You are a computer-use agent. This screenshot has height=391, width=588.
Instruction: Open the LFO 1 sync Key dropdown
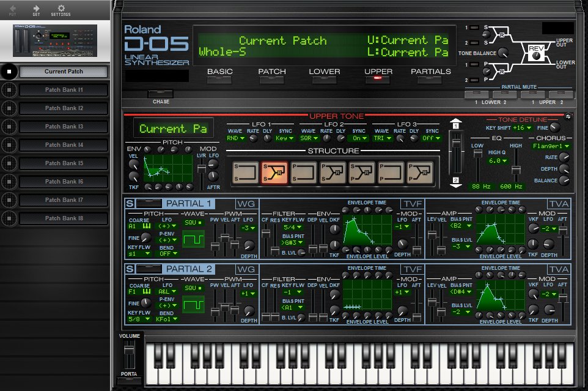[x=284, y=138]
